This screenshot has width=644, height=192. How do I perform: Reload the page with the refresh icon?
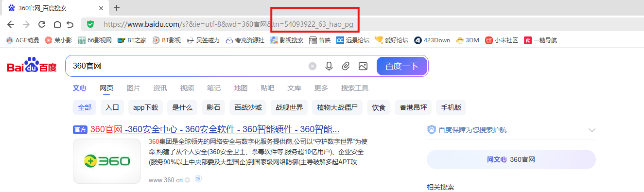42,24
